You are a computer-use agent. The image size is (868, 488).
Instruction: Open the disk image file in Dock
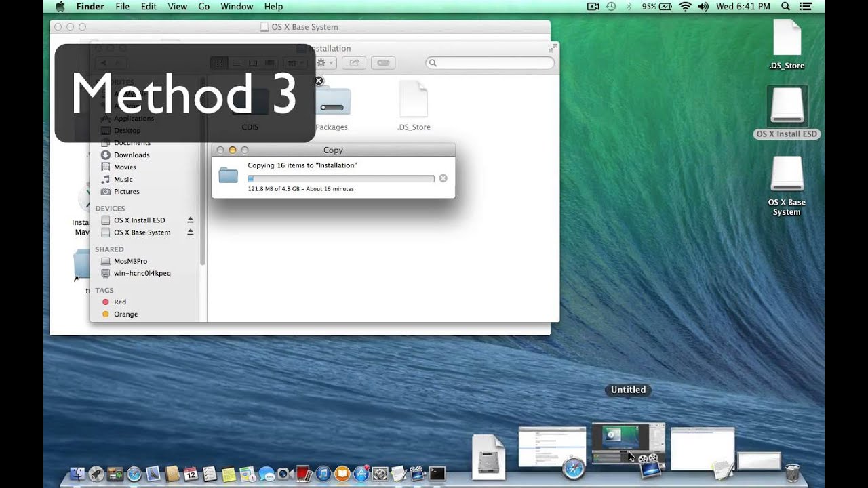point(489,457)
